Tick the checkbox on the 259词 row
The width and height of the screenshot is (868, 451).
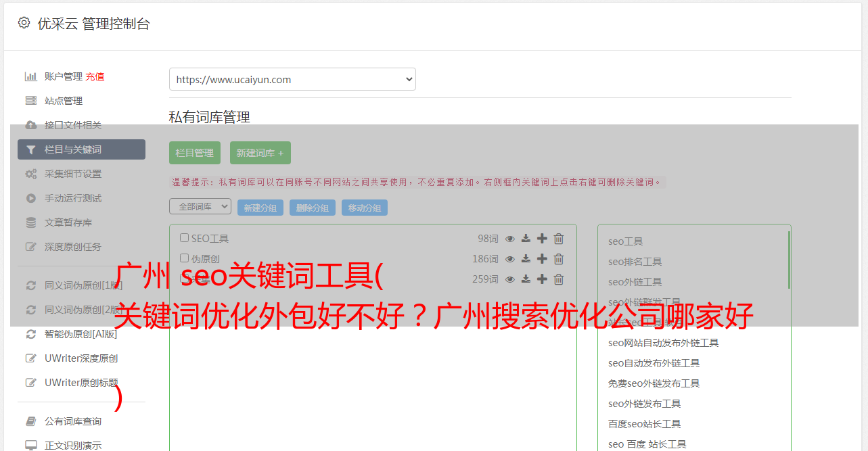coord(184,279)
